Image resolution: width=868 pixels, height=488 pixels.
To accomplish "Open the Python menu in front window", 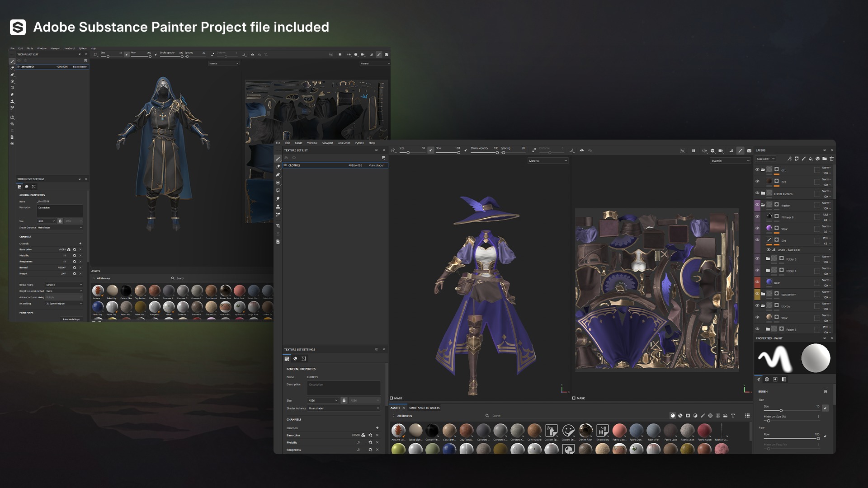I will [359, 143].
